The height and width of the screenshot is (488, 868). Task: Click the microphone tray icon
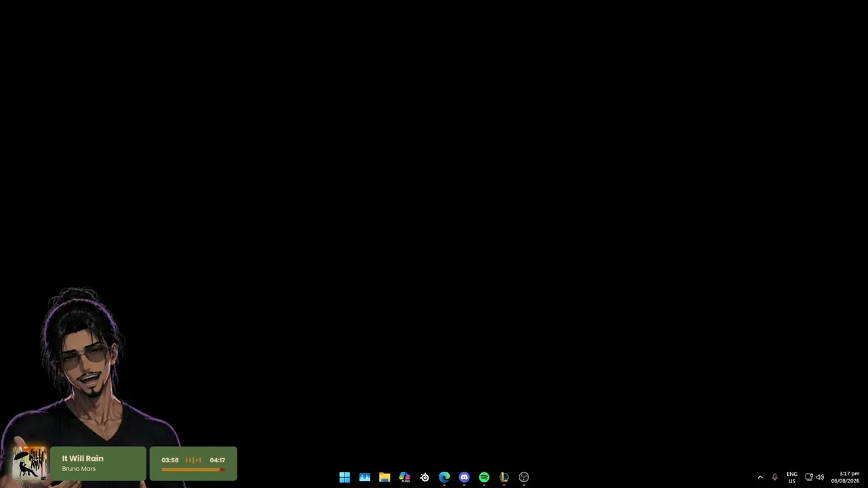774,477
